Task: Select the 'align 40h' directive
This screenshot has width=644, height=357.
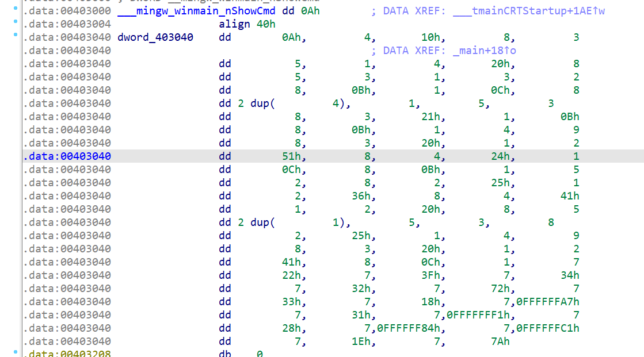Action: (x=247, y=24)
